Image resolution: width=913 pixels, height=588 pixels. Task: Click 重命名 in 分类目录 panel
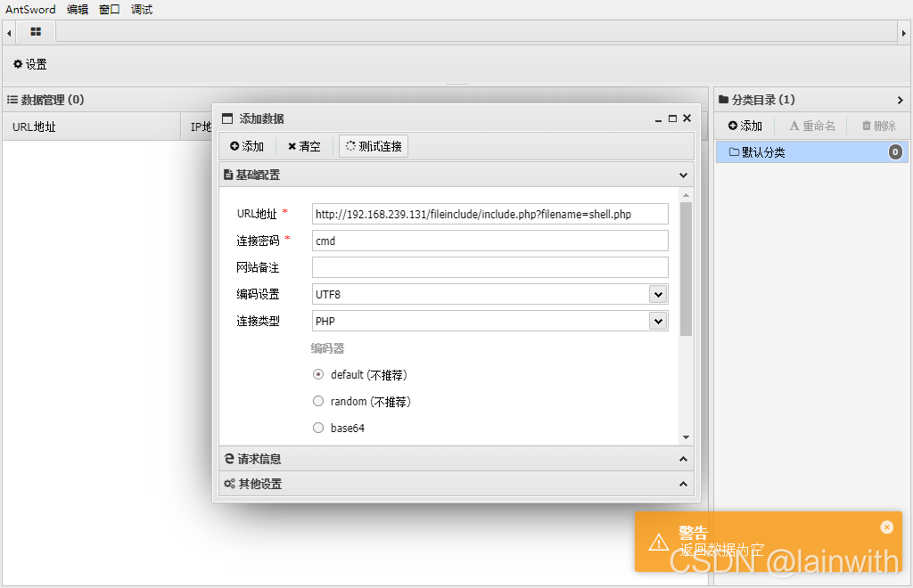click(812, 126)
